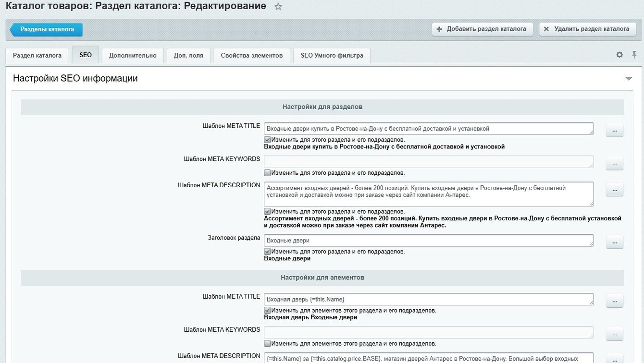The height and width of the screenshot is (363, 644).
Task: Enable override for sections META KEYWORDS
Action: coord(268,173)
